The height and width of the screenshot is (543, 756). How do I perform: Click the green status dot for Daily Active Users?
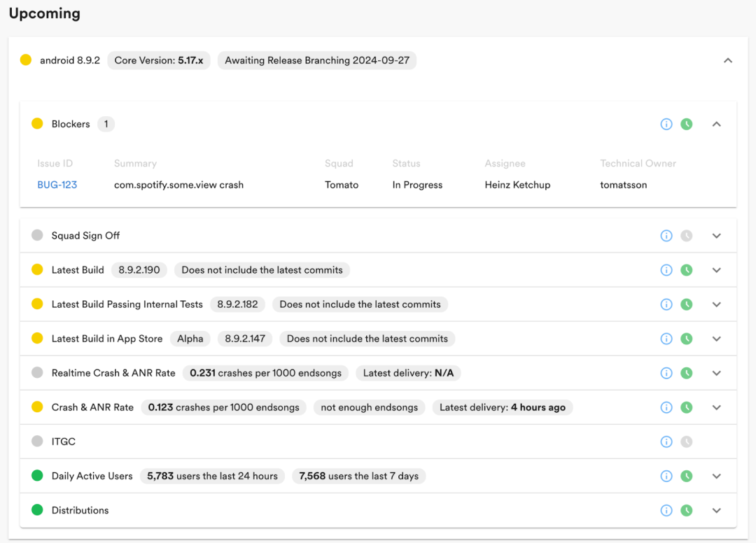[37, 476]
